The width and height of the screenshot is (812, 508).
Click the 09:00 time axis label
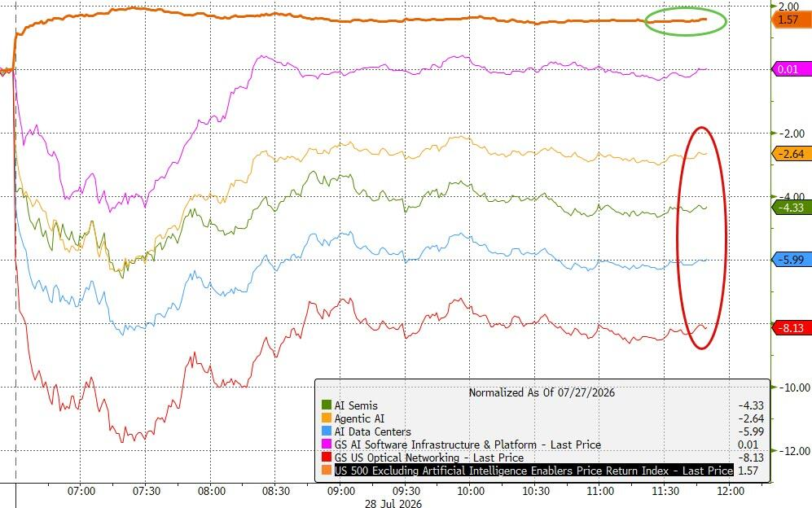(x=341, y=490)
